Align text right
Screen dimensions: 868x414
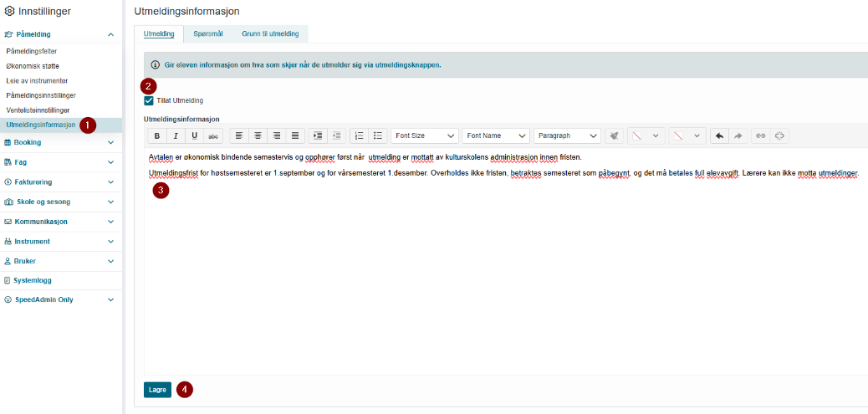pyautogui.click(x=276, y=135)
